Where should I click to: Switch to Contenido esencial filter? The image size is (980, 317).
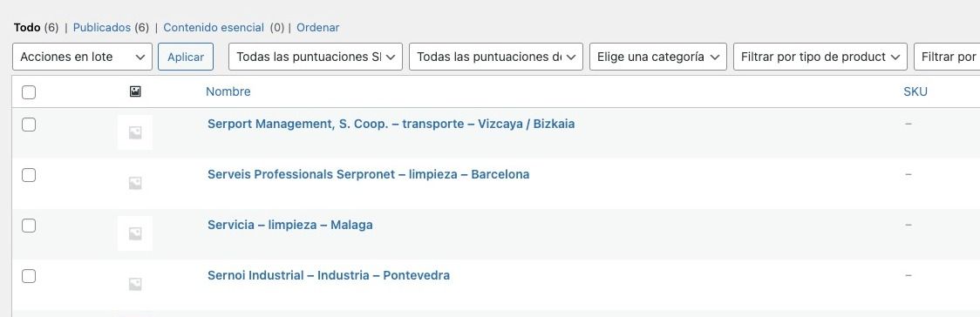click(214, 28)
